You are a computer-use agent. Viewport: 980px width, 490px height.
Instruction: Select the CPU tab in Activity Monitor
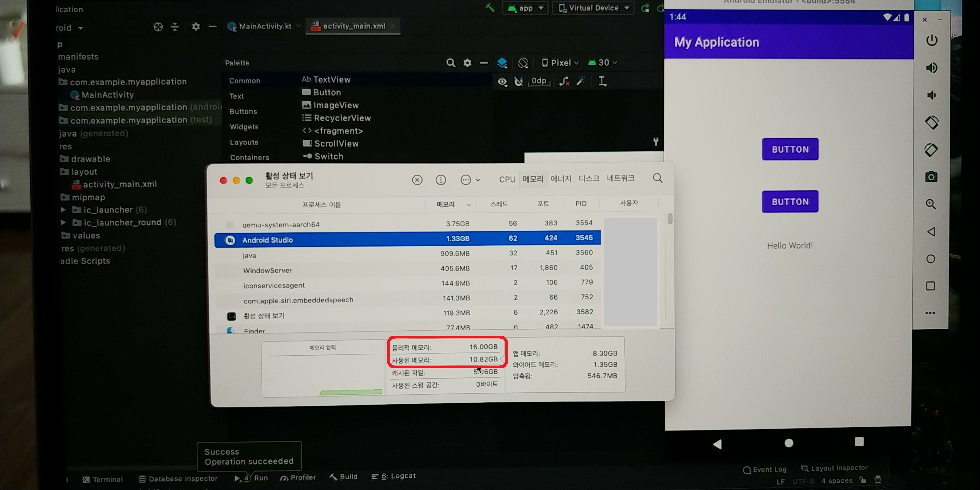(x=507, y=180)
